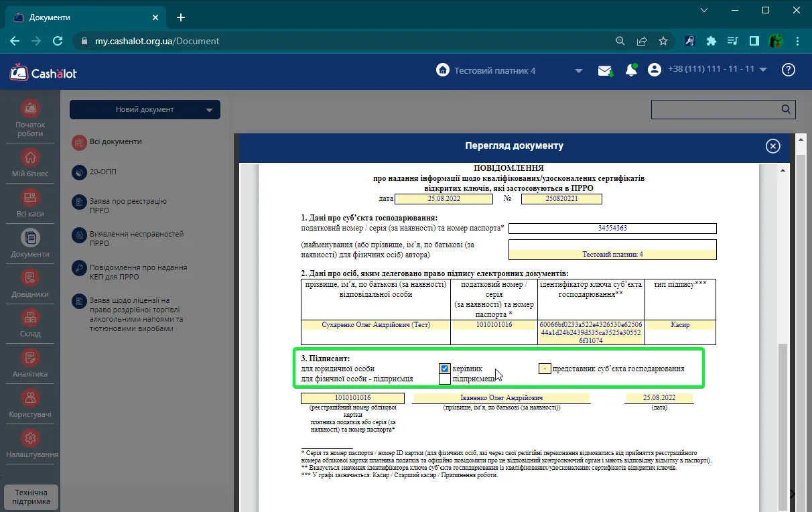Open browser extensions puzzle icon
The width and height of the screenshot is (812, 512).
712,41
